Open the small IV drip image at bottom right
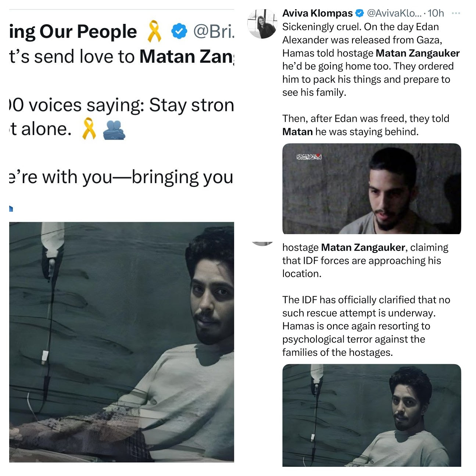This screenshot has height=476, width=476. point(372,415)
